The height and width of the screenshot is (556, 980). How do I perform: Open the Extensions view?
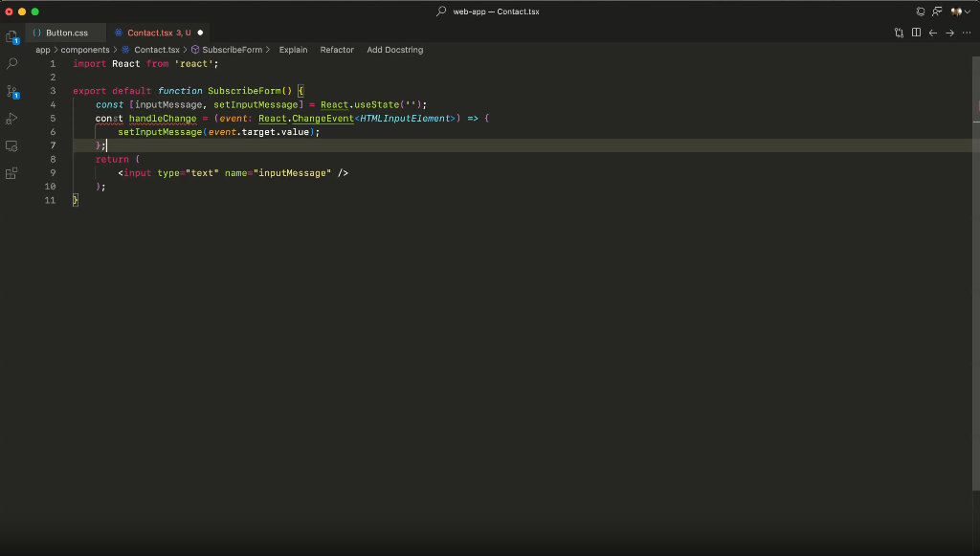pyautogui.click(x=11, y=173)
